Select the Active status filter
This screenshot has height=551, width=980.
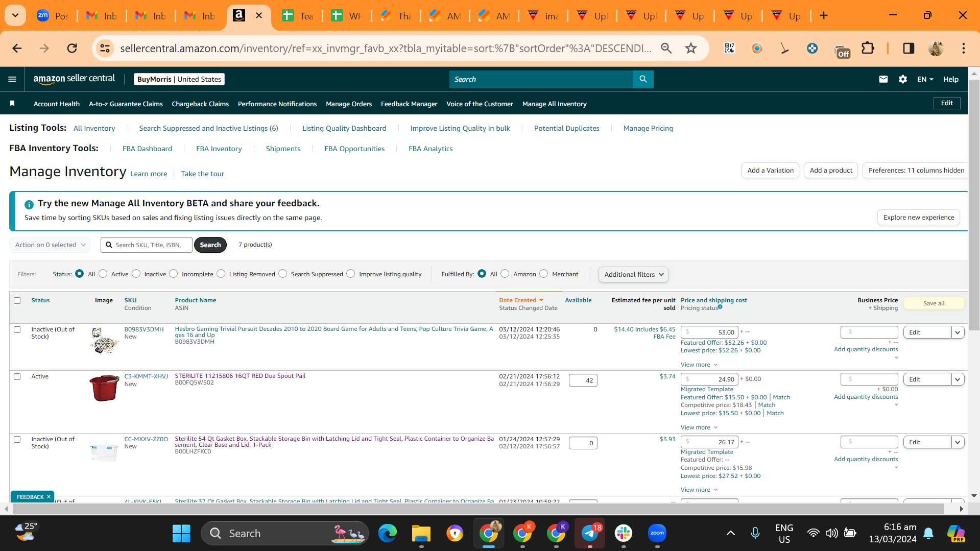point(103,274)
